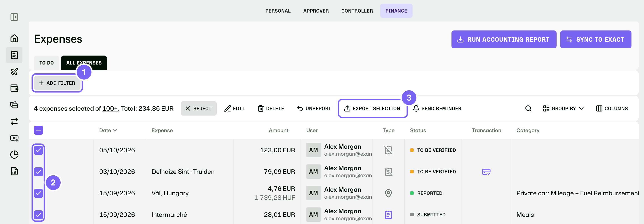Switch to the Personal view
The image size is (644, 224).
(x=278, y=11)
